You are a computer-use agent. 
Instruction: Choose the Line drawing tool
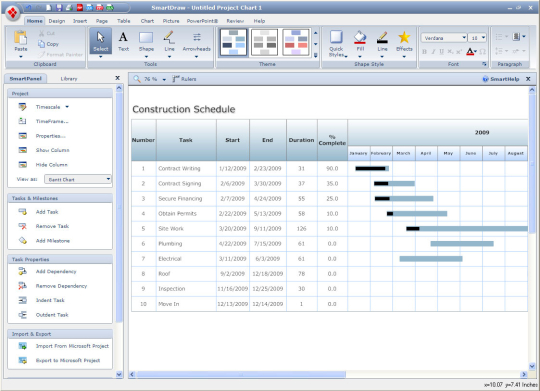click(169, 41)
